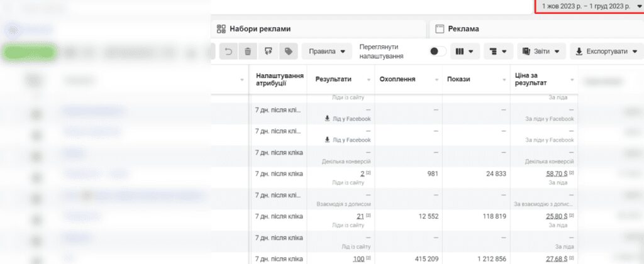This screenshot has width=644, height=264.
Task: Select the impressions cell 1 212 856
Action: [x=492, y=259]
